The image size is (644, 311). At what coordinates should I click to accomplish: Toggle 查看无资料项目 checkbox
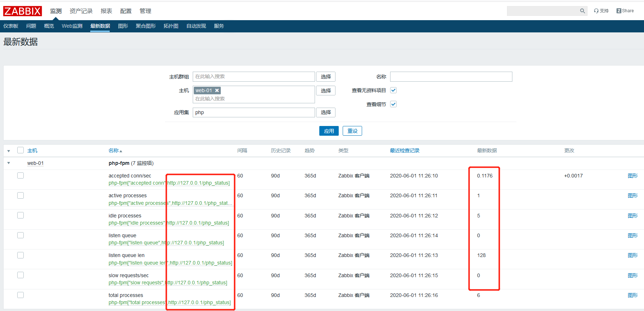pyautogui.click(x=393, y=90)
